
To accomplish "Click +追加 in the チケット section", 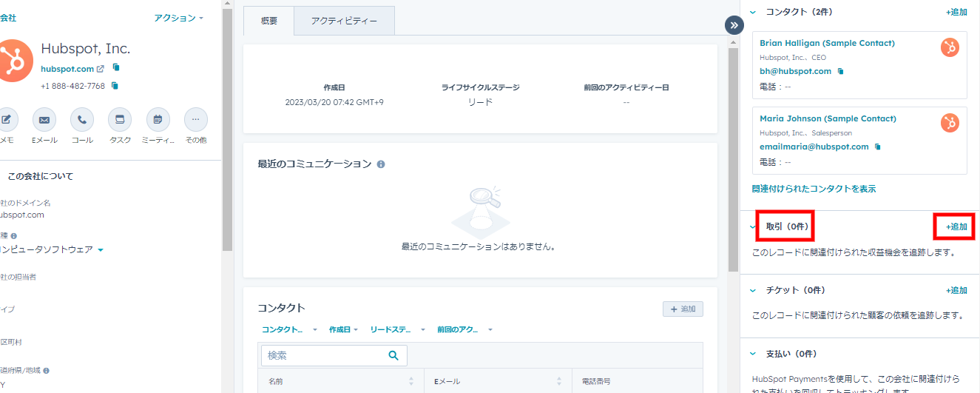I will tap(956, 290).
